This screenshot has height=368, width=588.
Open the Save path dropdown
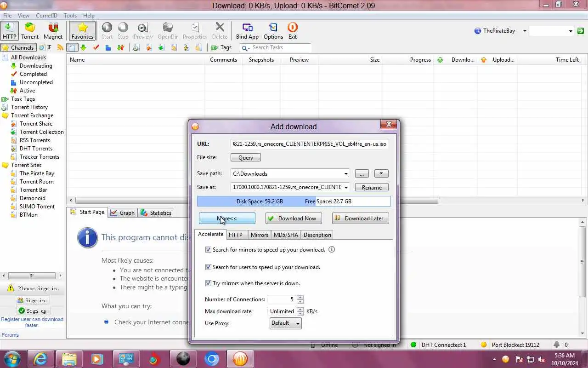click(346, 173)
